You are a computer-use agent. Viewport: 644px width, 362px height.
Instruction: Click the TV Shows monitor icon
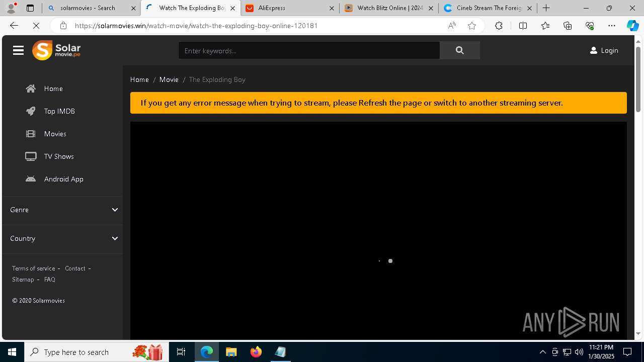(x=31, y=156)
